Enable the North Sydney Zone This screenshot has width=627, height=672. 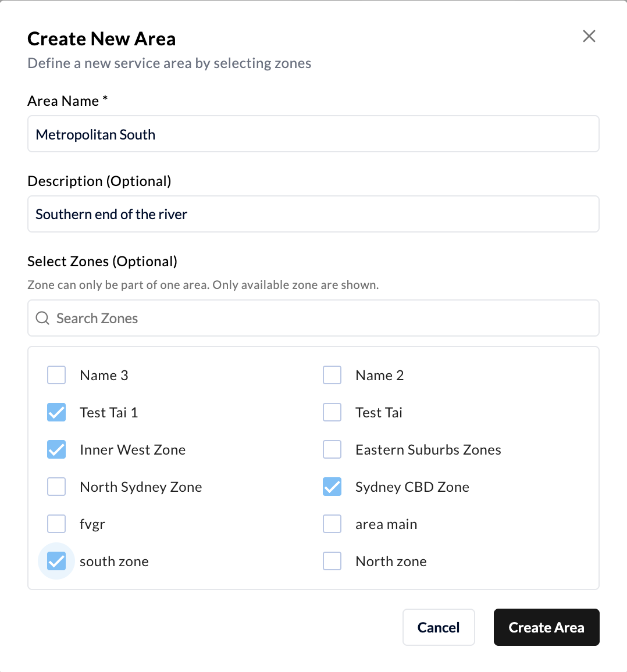pyautogui.click(x=56, y=487)
